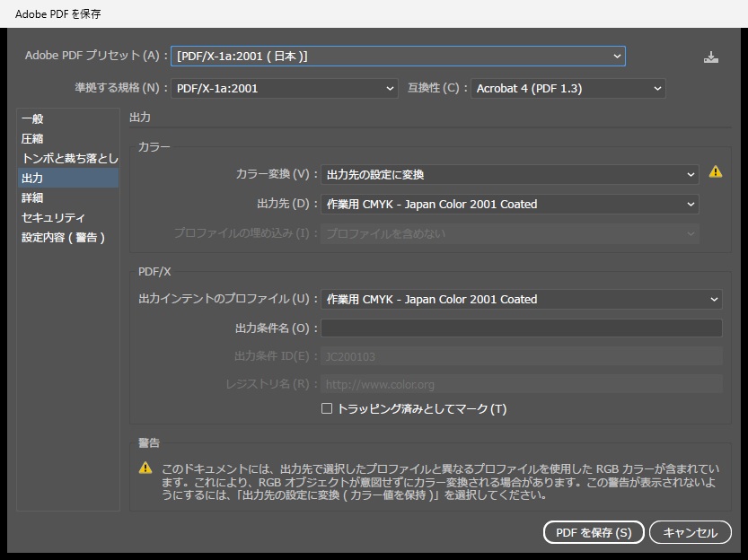The width and height of the screenshot is (748, 560).
Task: Open 出力インテントのプロファイル dropdown
Action: [522, 300]
